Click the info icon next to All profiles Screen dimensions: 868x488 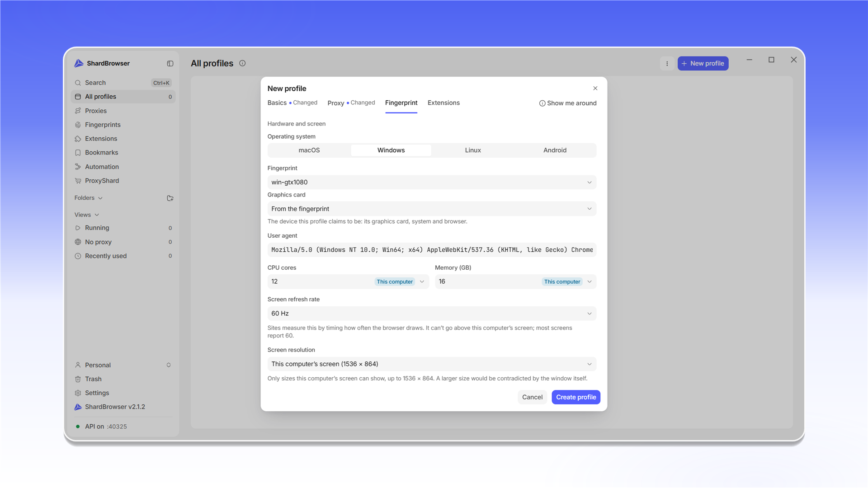coord(242,63)
